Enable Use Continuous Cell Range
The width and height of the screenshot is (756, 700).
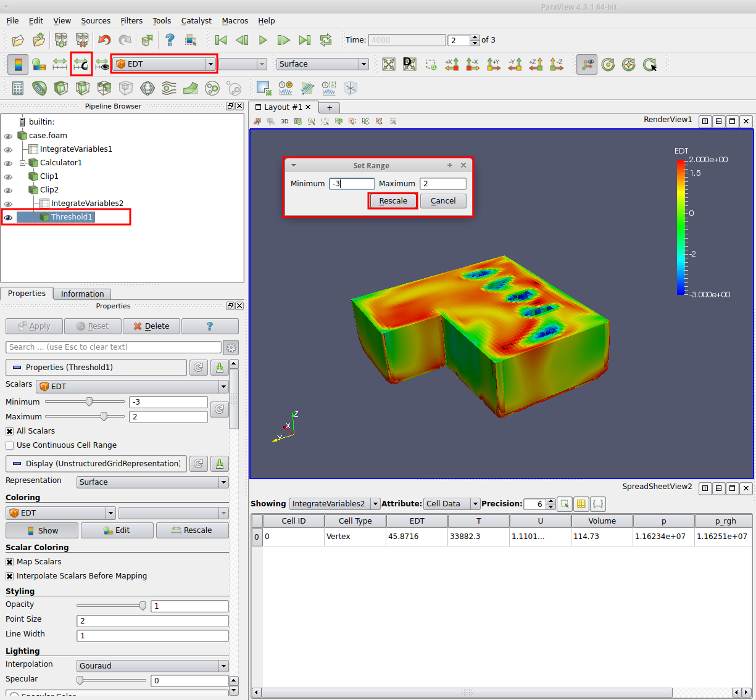(10, 445)
